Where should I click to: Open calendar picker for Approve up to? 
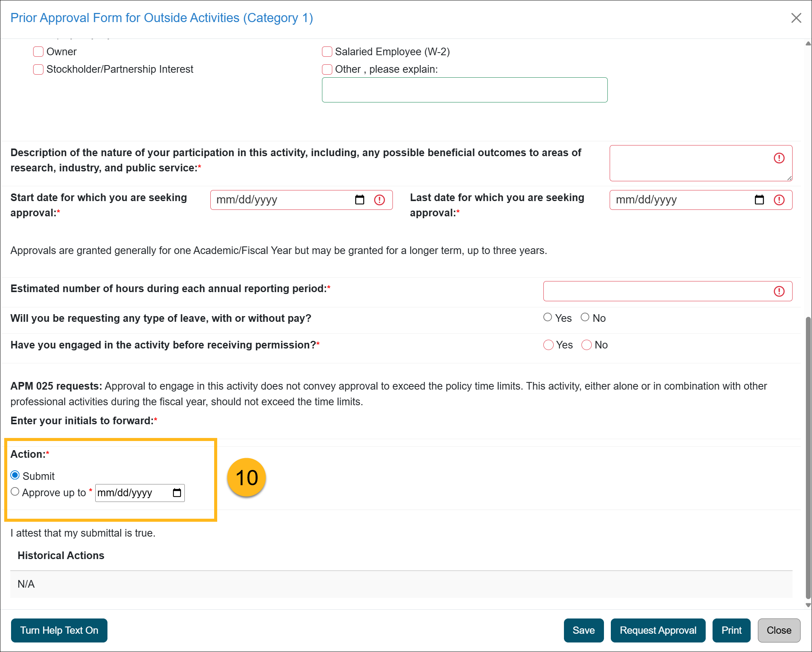[x=177, y=493]
